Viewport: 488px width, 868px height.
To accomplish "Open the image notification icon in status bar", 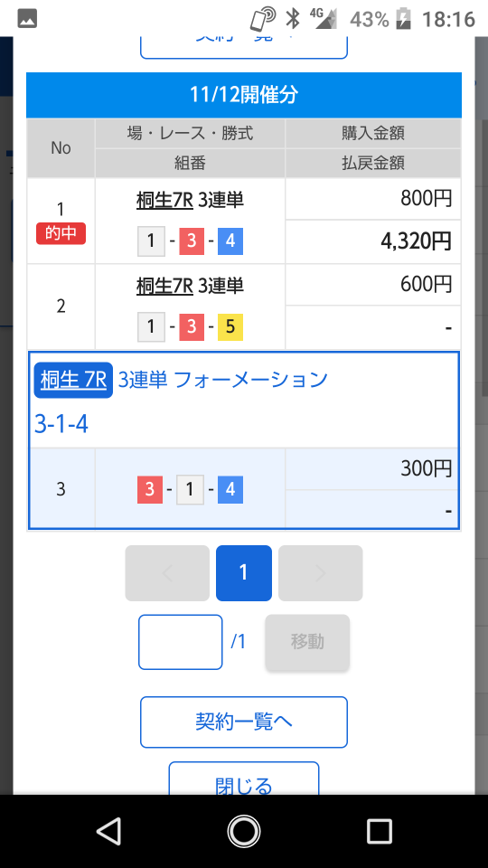I will (27, 19).
